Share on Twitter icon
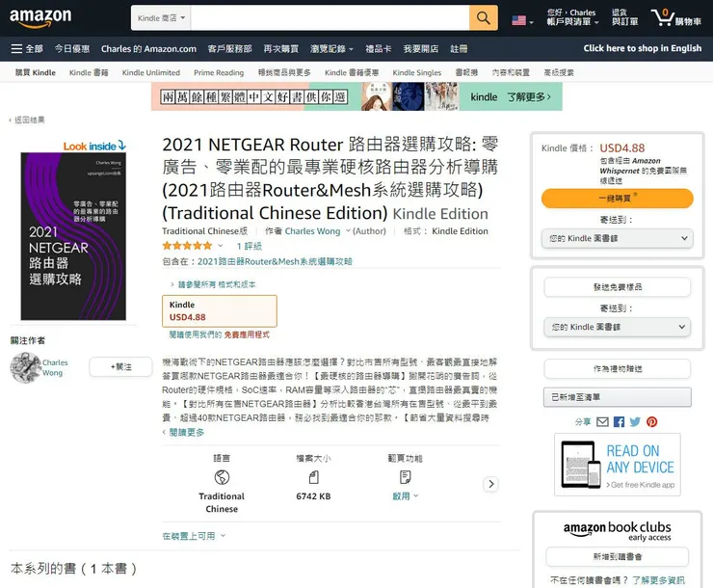Image resolution: width=713 pixels, height=588 pixels. pyautogui.click(x=635, y=422)
